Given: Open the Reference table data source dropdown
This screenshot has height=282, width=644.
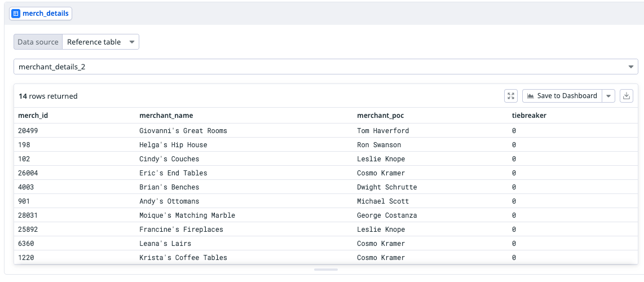Looking at the screenshot, I should [100, 42].
